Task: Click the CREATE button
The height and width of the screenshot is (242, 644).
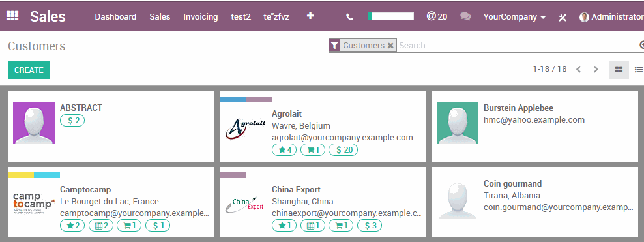Action: (29, 70)
